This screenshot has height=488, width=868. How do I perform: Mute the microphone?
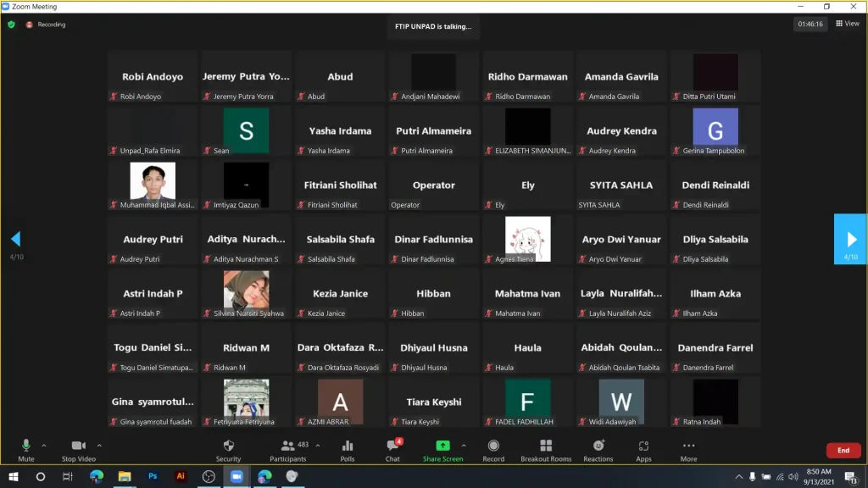point(26,451)
